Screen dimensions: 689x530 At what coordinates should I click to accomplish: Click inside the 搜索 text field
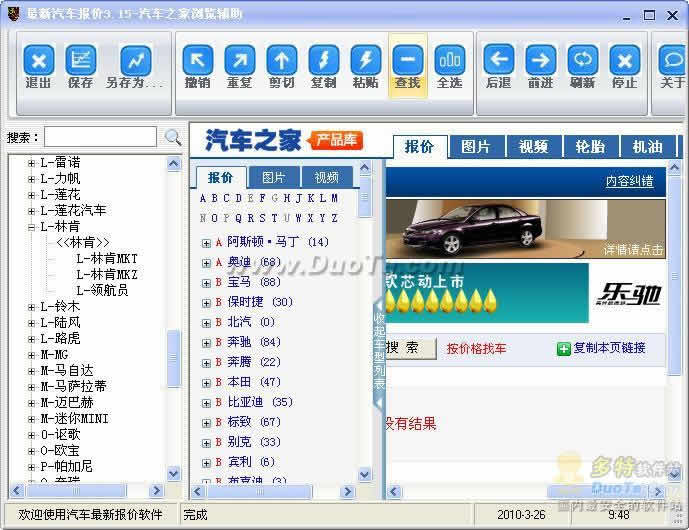(100, 137)
